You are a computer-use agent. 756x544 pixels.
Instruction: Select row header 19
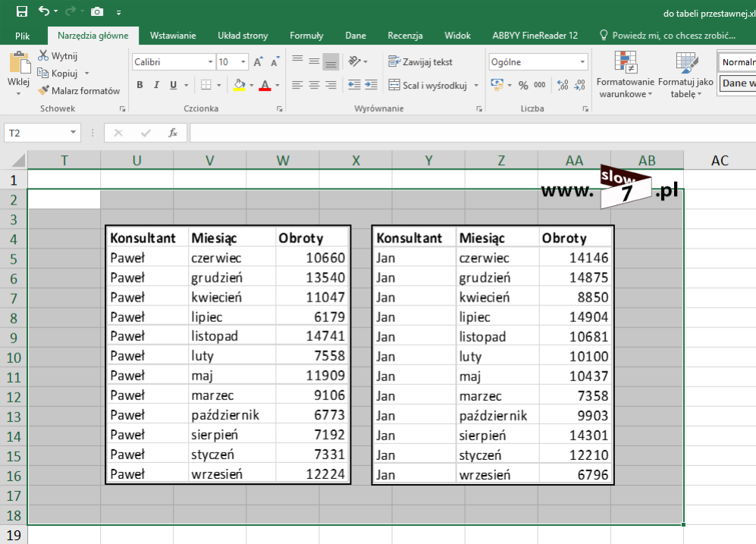pyautogui.click(x=14, y=535)
